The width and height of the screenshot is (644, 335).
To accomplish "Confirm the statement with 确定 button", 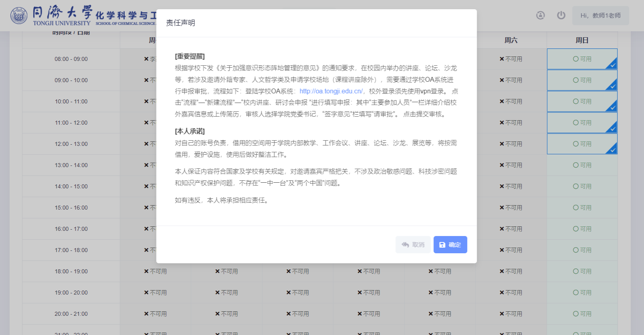I will [x=450, y=244].
